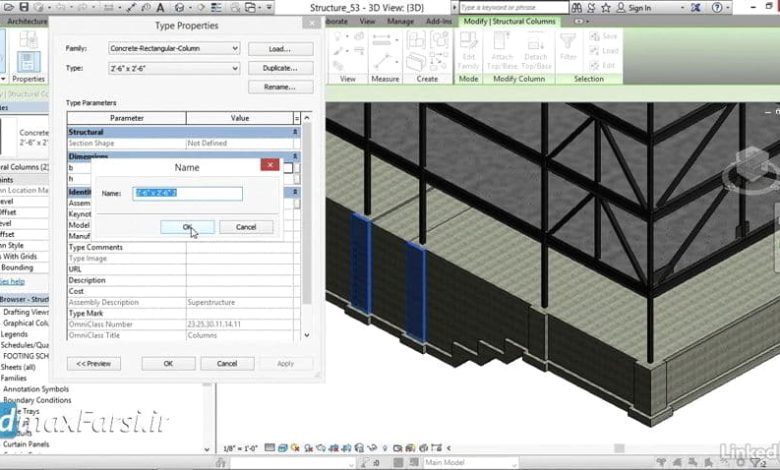The image size is (780, 470).
Task: Switch to the Add-Ins ribbon tab
Action: (x=439, y=21)
